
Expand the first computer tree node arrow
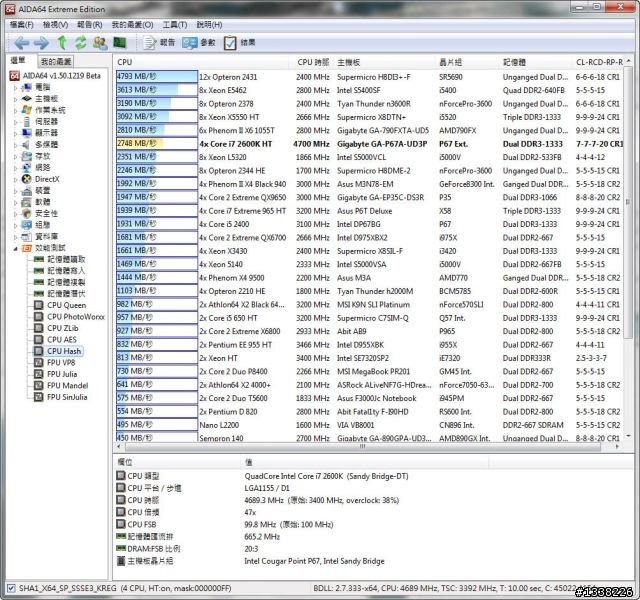pos(16,87)
